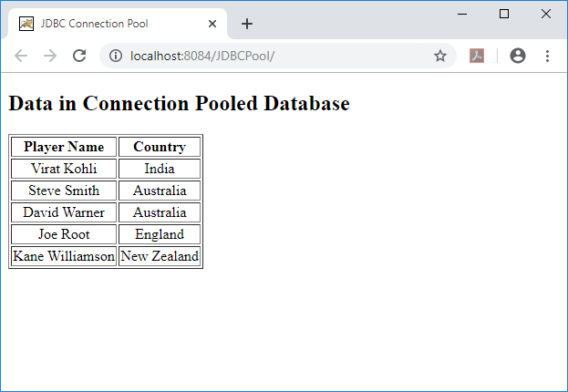Click the David Warner cell

(x=64, y=212)
